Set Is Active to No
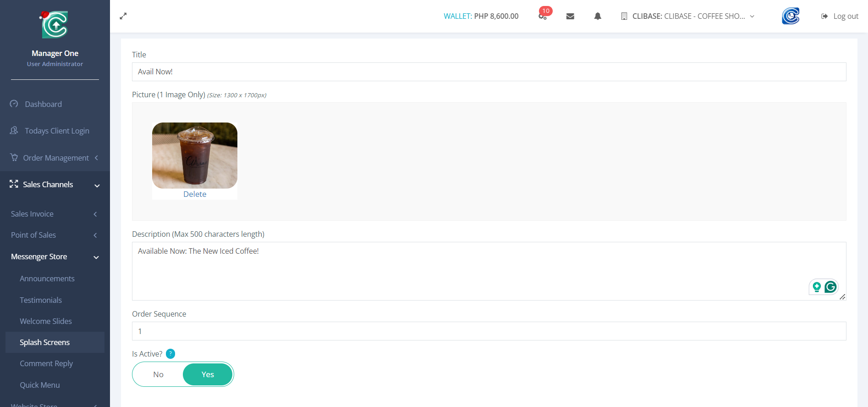This screenshot has width=868, height=407. coord(158,374)
